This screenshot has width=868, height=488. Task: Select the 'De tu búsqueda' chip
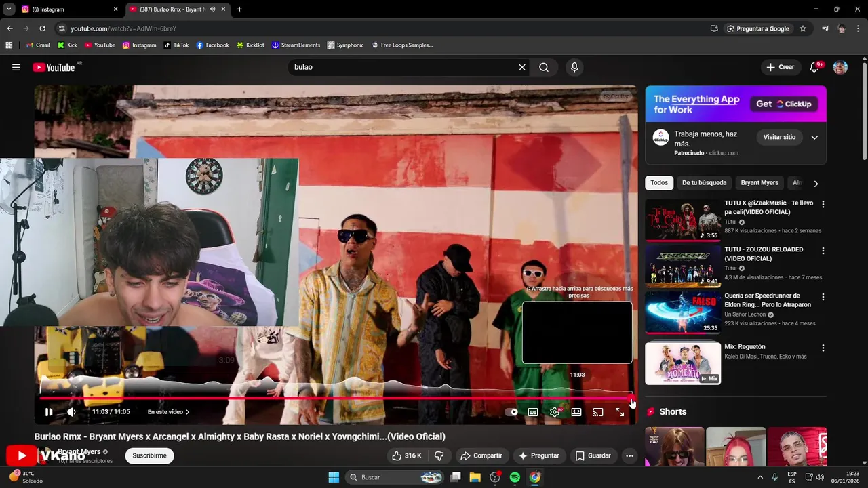(x=704, y=182)
